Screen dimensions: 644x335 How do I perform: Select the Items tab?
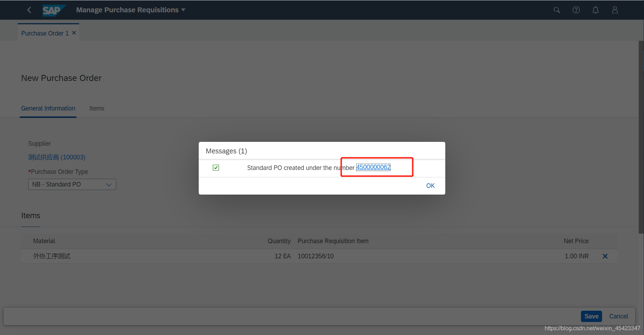click(97, 108)
